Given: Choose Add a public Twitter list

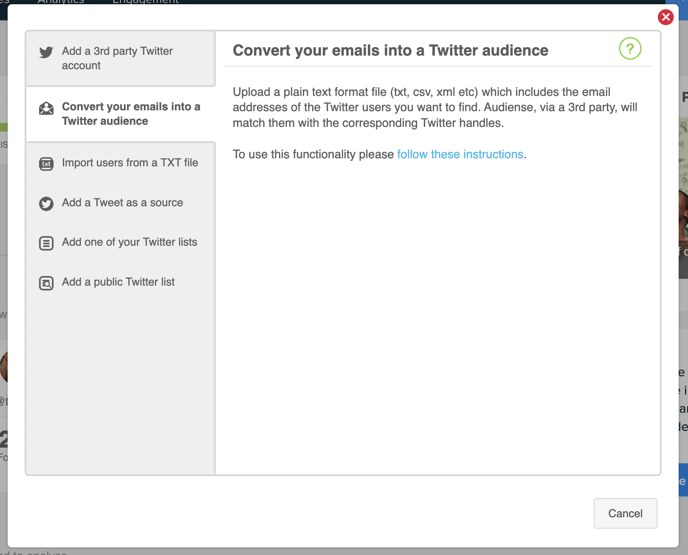Looking at the screenshot, I should [x=120, y=282].
